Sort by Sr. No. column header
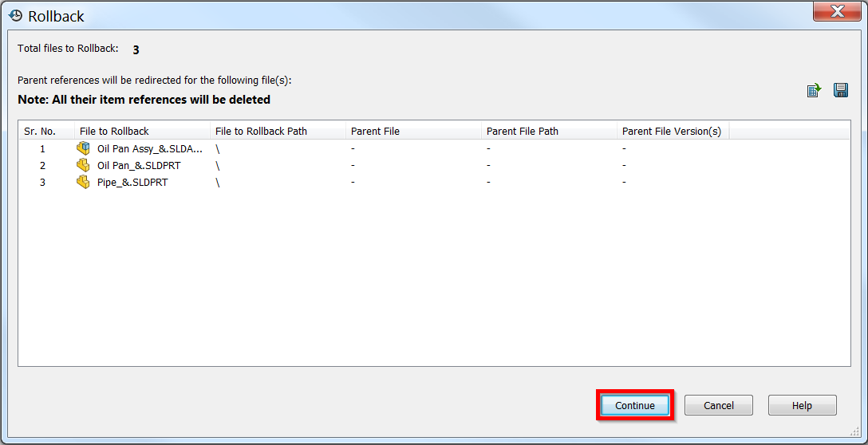Viewport: 868px width, 445px height. [x=46, y=131]
